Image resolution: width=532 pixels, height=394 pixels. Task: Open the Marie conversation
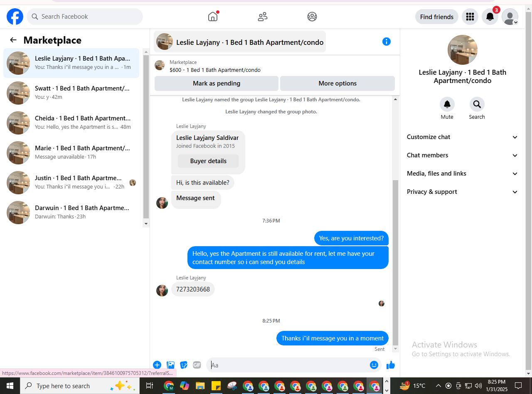(x=71, y=153)
